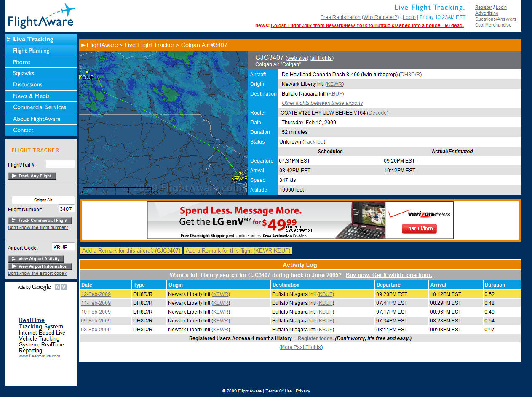532x397 pixels.
Task: Click Add a Remark for this aircraft (CJC3407)
Action: click(x=131, y=250)
